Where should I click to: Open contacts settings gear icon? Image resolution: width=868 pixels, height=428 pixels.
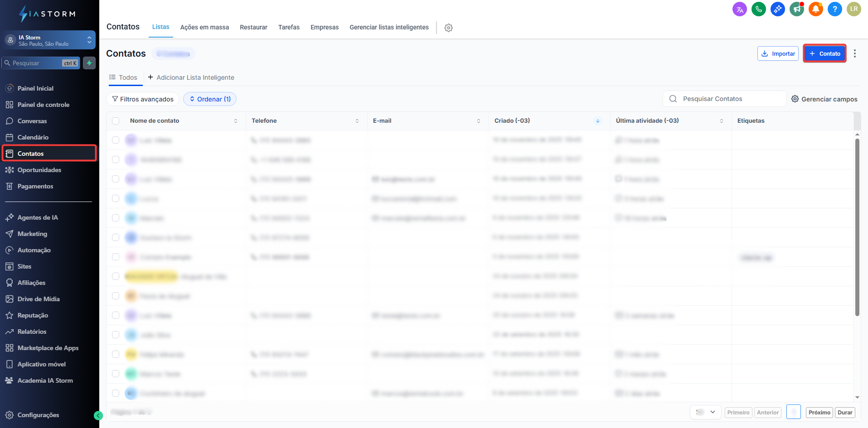tap(448, 28)
